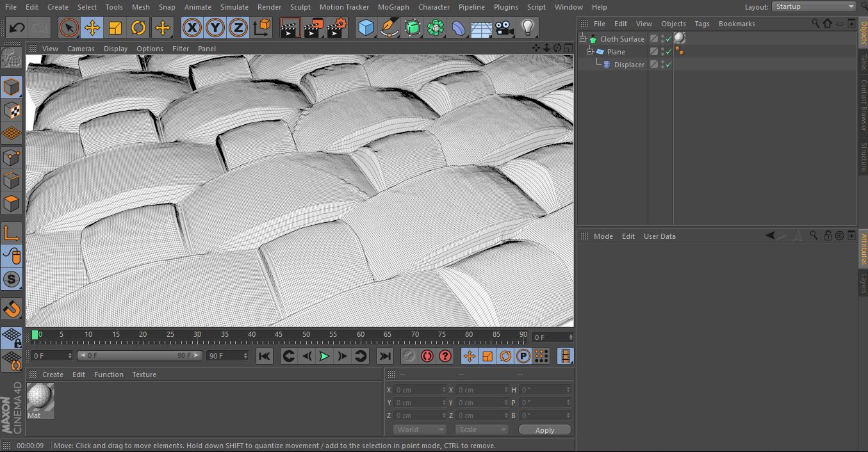This screenshot has height=452, width=868.
Task: Open the Layout Startup dropdown
Action: pos(814,6)
